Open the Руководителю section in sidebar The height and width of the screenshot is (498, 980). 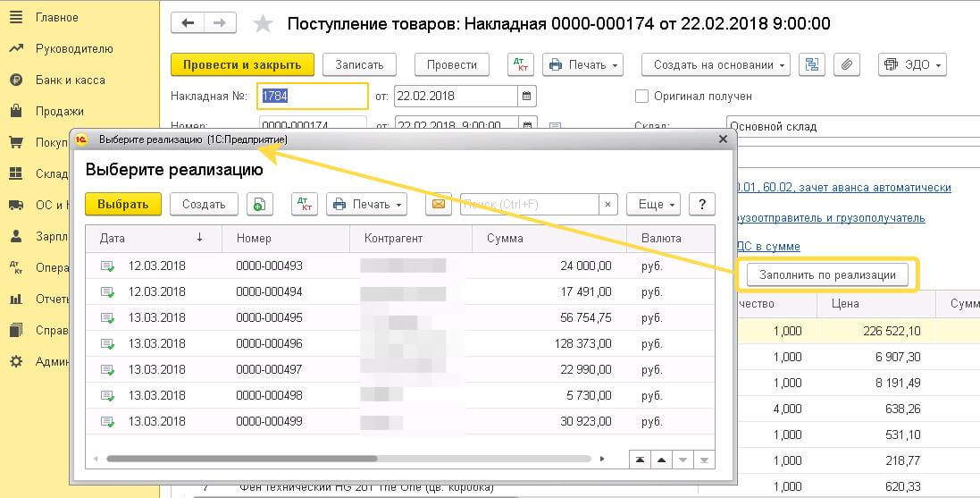(74, 48)
